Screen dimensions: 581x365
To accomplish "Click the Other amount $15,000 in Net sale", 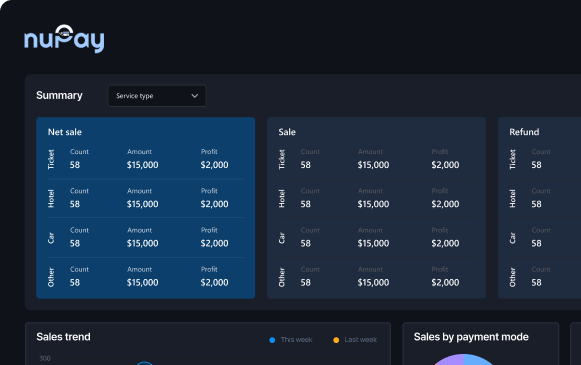I will point(143,283).
